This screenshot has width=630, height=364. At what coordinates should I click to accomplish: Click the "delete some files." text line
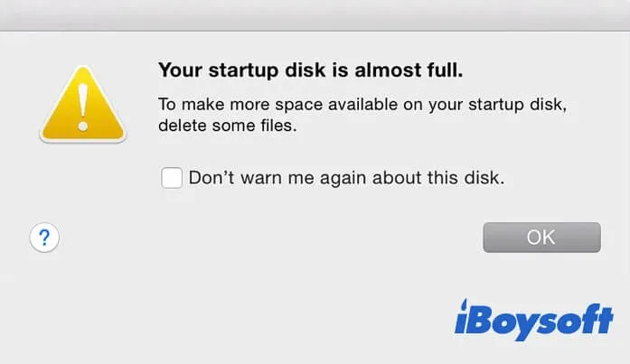pos(227,126)
